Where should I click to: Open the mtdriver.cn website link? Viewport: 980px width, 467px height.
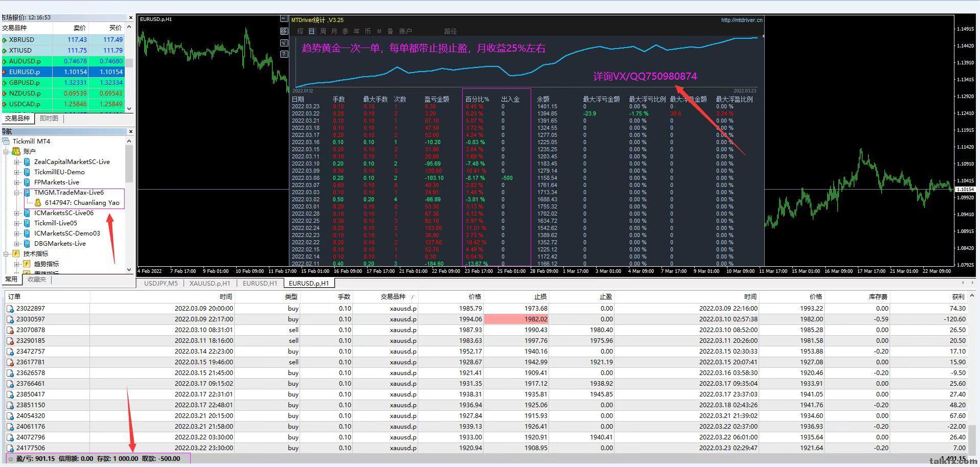[x=741, y=20]
